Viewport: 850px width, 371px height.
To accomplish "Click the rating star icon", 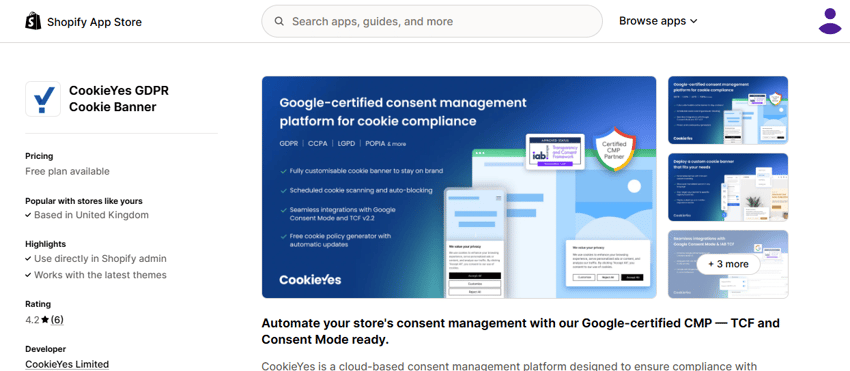I will 45,320.
